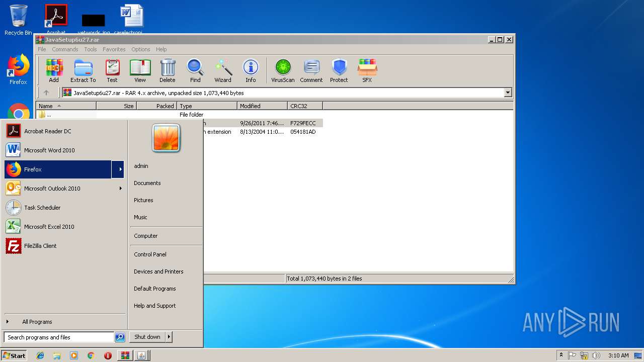Click the Extract To toolbar icon

click(83, 70)
